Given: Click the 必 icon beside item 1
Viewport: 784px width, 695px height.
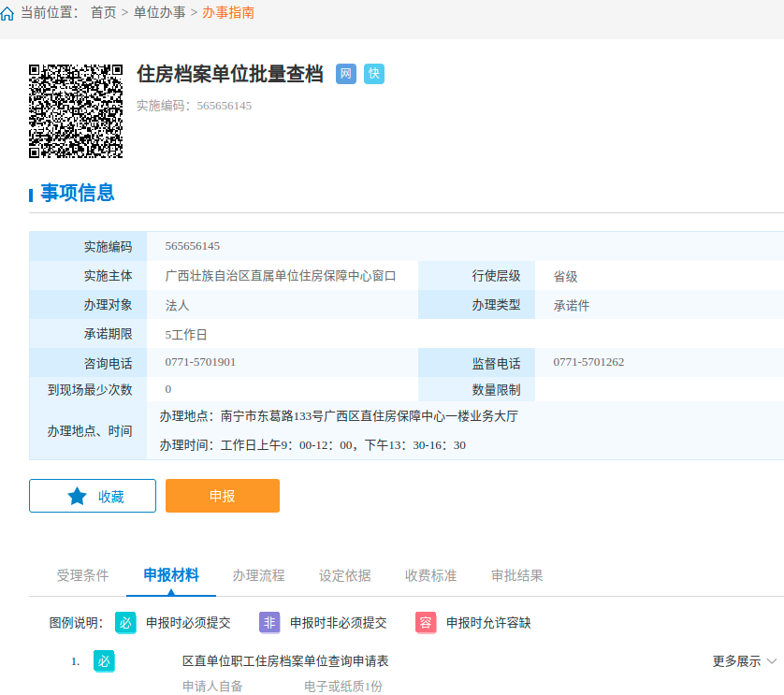Looking at the screenshot, I should tap(104, 661).
